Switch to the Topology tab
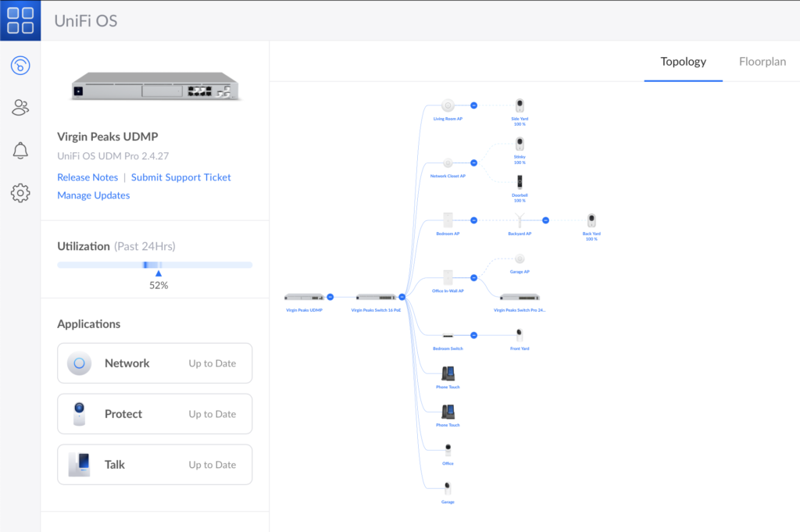This screenshot has height=532, width=800. (x=683, y=62)
